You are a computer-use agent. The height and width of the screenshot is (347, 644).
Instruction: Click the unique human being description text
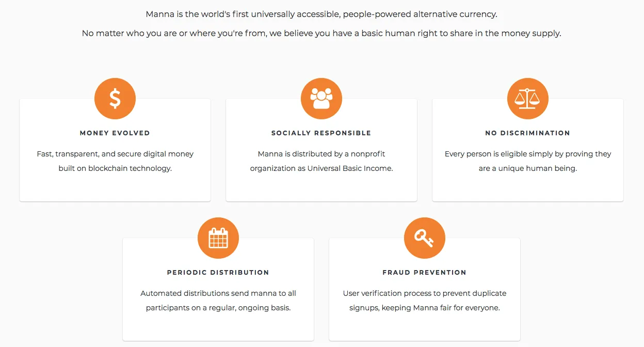[528, 161]
